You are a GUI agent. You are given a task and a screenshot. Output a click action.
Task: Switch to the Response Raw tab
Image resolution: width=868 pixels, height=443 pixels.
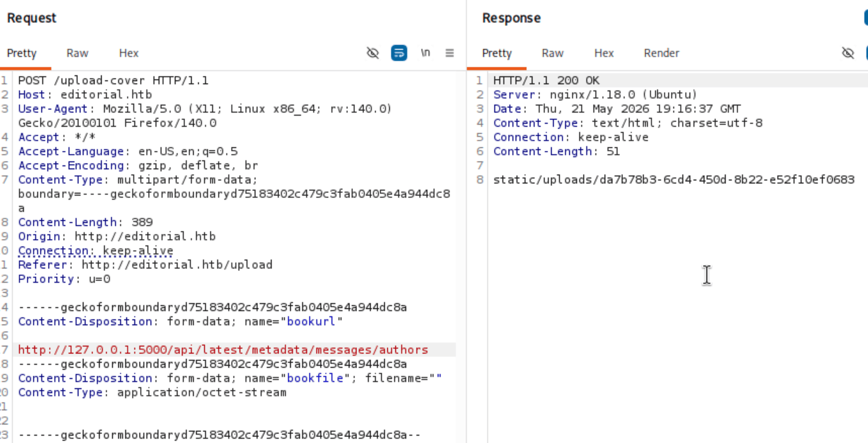(552, 53)
